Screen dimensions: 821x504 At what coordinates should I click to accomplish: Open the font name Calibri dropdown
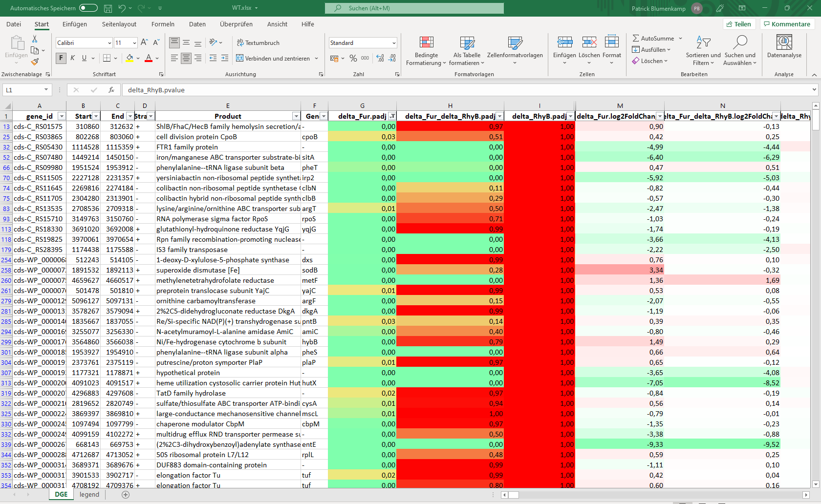109,43
